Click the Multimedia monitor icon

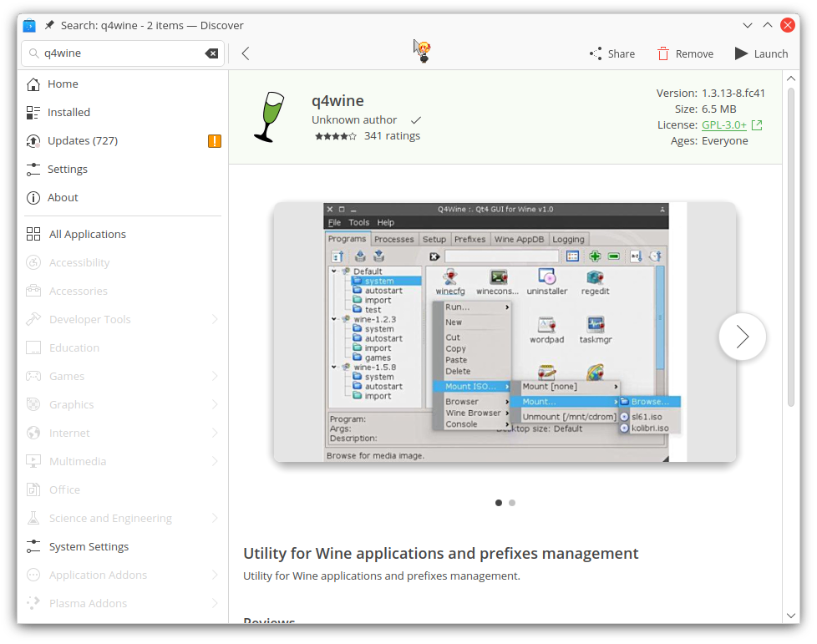point(33,461)
